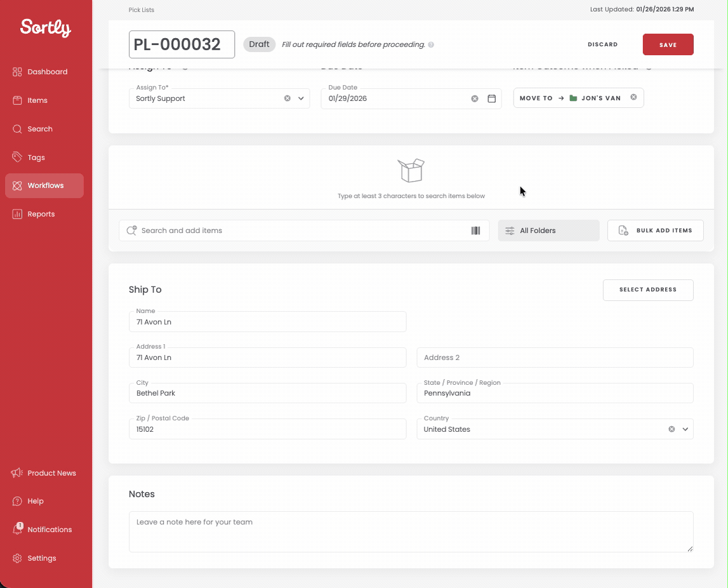Expand the Assign To dropdown arrow
Viewport: 728px width, 588px height.
tap(301, 98)
